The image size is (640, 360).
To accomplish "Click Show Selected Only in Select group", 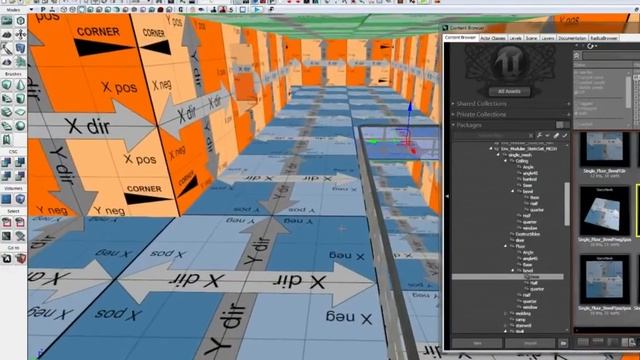I will [7, 222].
